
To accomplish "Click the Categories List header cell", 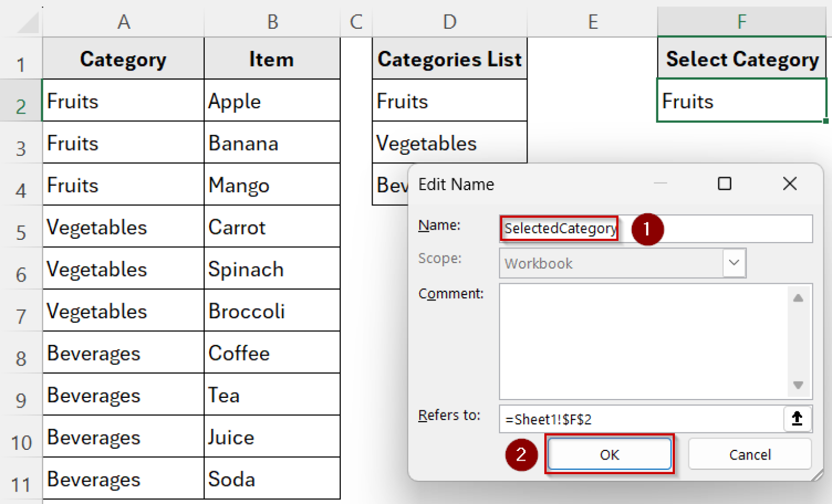I will [x=449, y=58].
